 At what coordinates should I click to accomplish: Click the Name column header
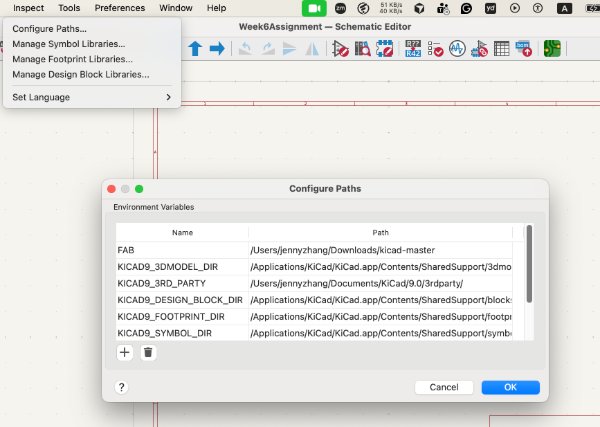click(183, 233)
